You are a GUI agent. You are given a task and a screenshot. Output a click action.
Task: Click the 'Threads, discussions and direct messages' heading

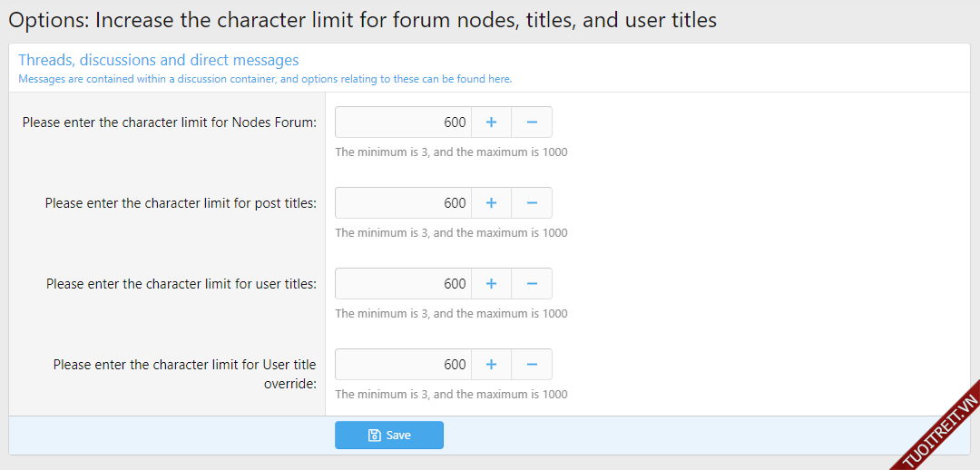pos(159,61)
